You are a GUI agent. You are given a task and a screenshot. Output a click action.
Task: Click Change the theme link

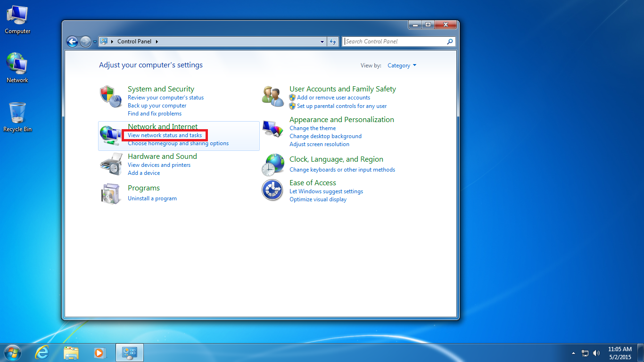click(x=313, y=128)
